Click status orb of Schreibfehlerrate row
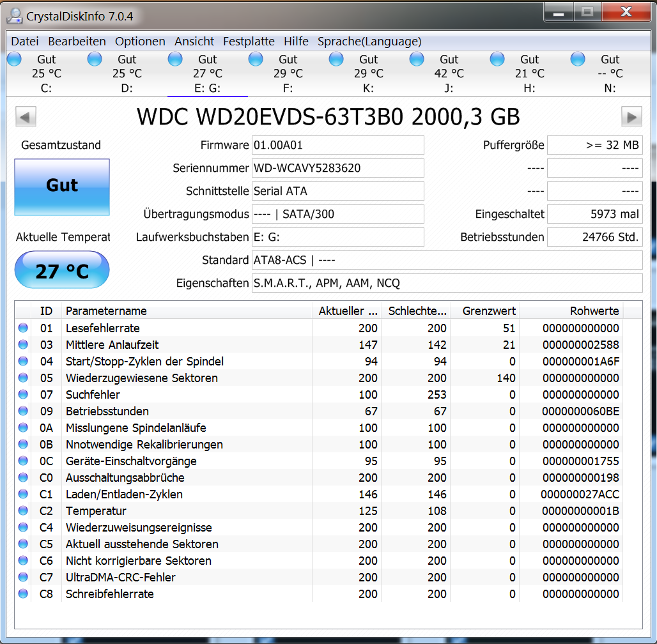 (x=23, y=594)
